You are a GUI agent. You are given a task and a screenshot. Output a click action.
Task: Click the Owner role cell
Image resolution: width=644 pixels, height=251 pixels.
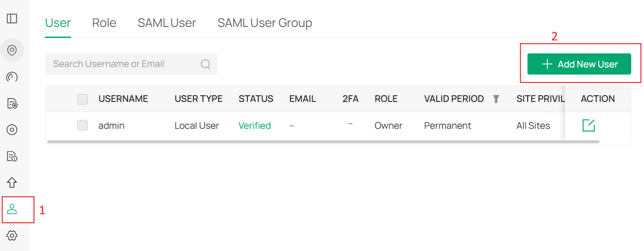click(x=388, y=126)
